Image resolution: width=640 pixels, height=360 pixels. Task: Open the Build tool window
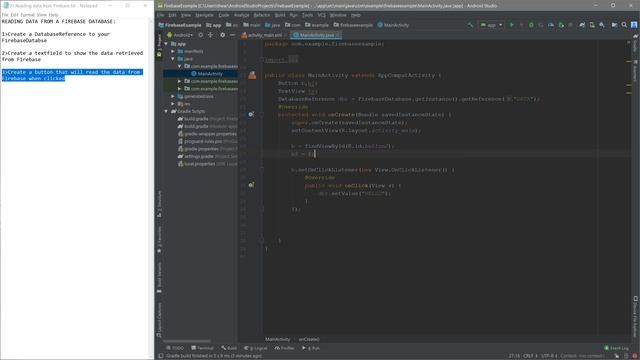click(229, 348)
